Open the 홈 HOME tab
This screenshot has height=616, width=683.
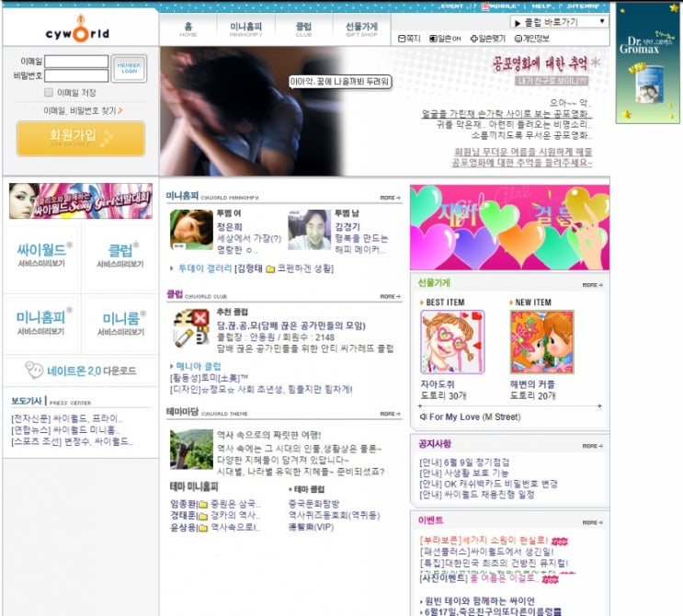(188, 29)
